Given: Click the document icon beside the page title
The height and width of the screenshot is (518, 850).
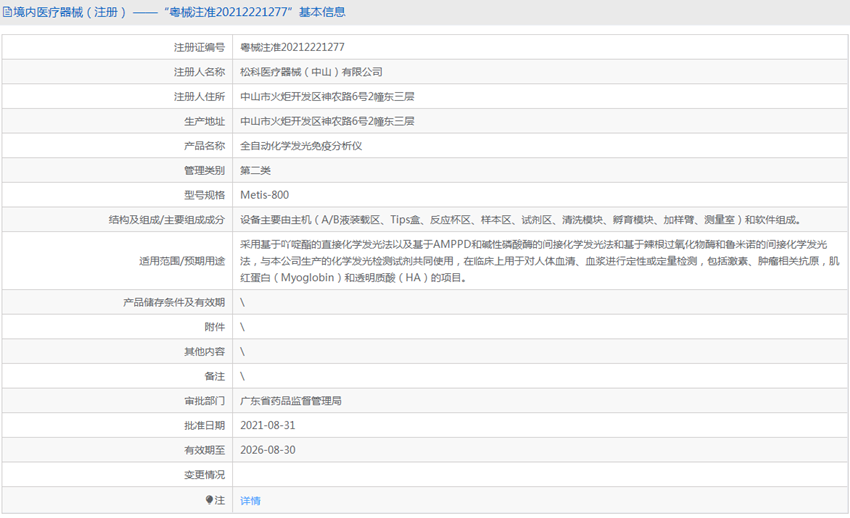Looking at the screenshot, I should 8,12.
